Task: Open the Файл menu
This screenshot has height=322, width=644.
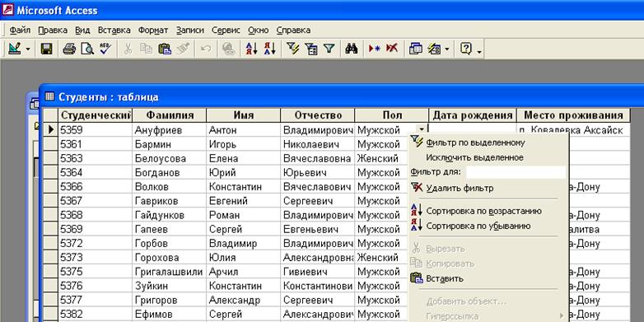Action: pyautogui.click(x=20, y=30)
